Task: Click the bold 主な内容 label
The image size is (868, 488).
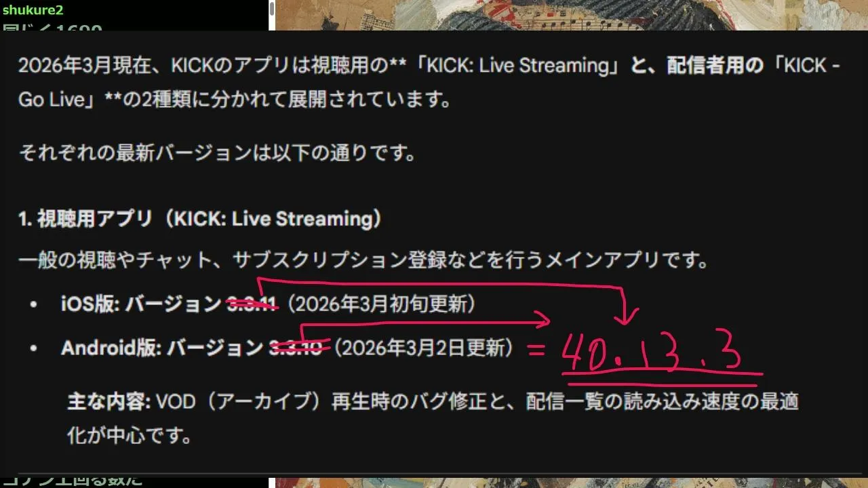Action: coord(108,402)
